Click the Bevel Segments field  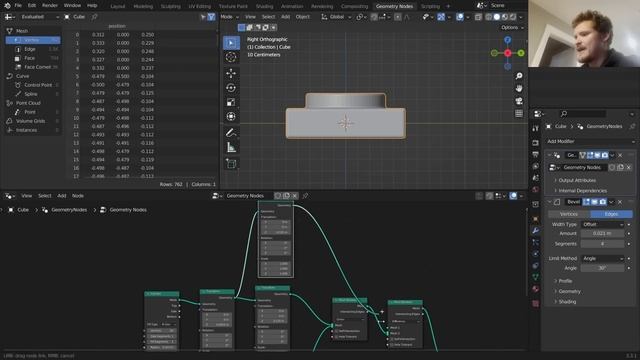click(x=602, y=244)
